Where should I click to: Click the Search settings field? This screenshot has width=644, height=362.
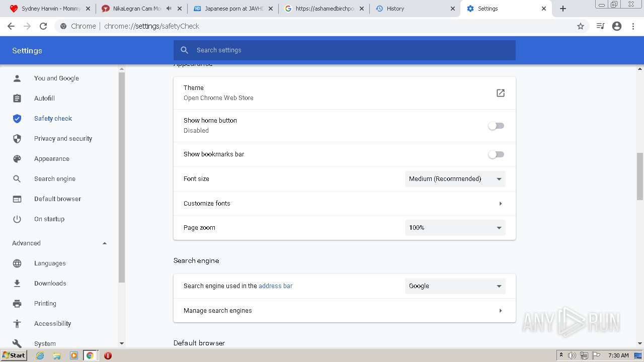coord(345,50)
